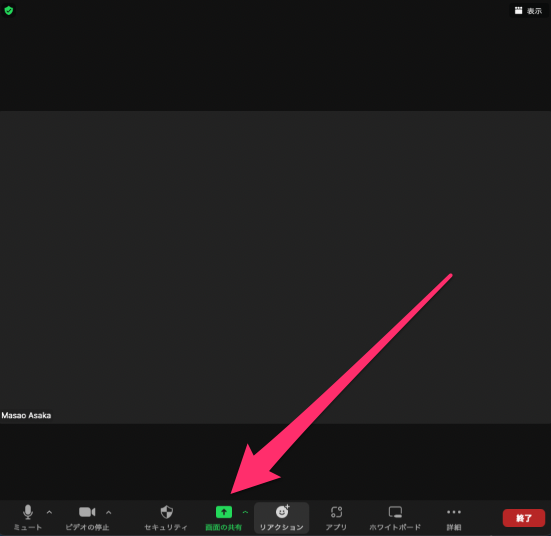Click the 画面の共有 text label

click(223, 527)
